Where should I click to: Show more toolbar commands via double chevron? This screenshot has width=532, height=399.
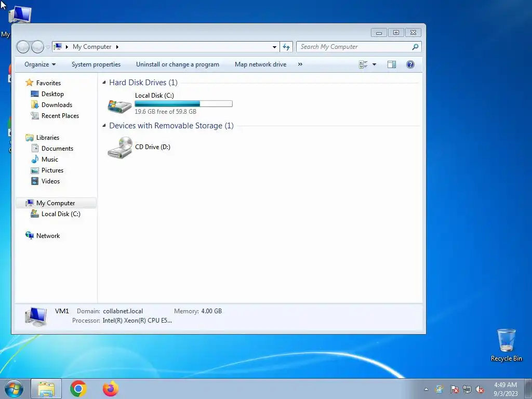(300, 64)
